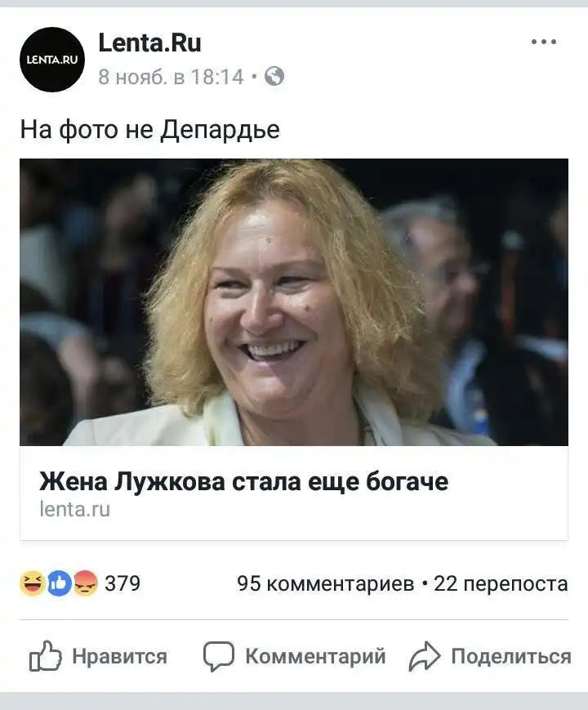Open the Lenta.Ru page name link
Image resolution: width=588 pixels, height=710 pixels.
click(x=149, y=43)
